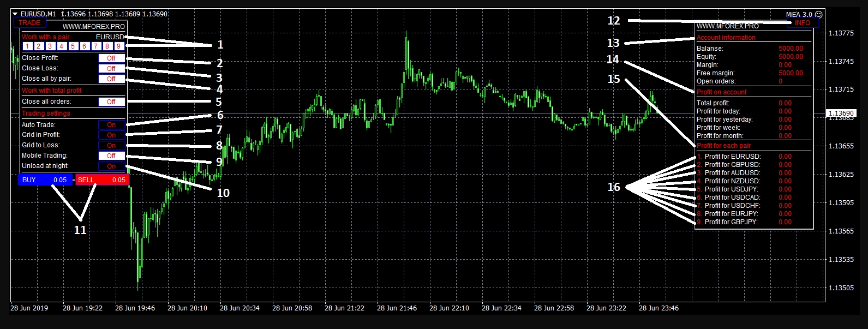
Task: Select pair number 9 box
Action: [x=118, y=46]
